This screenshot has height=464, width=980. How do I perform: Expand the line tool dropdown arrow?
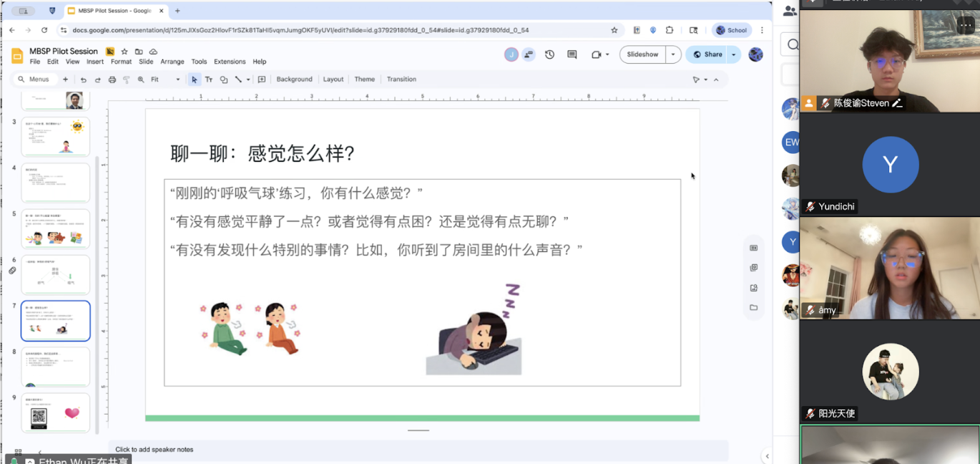(248, 79)
